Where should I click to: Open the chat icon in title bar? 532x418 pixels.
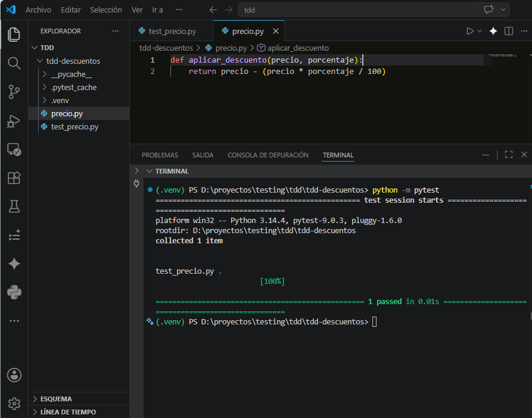489,10
